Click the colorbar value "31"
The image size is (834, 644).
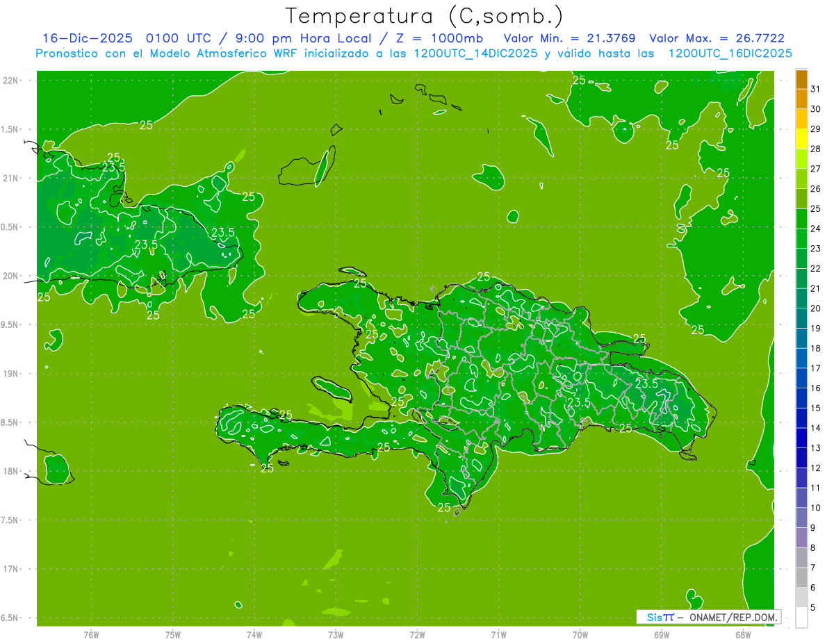[816, 88]
